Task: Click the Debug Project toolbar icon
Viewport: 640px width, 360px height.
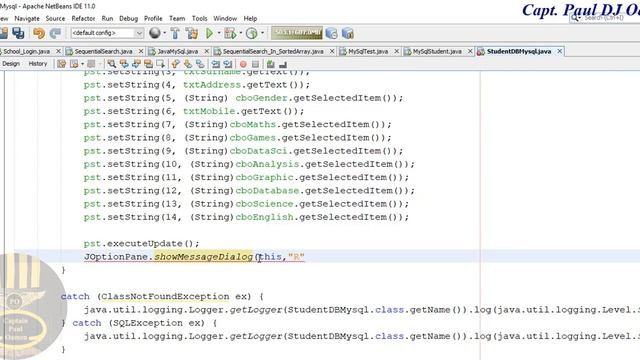Action: [230, 33]
